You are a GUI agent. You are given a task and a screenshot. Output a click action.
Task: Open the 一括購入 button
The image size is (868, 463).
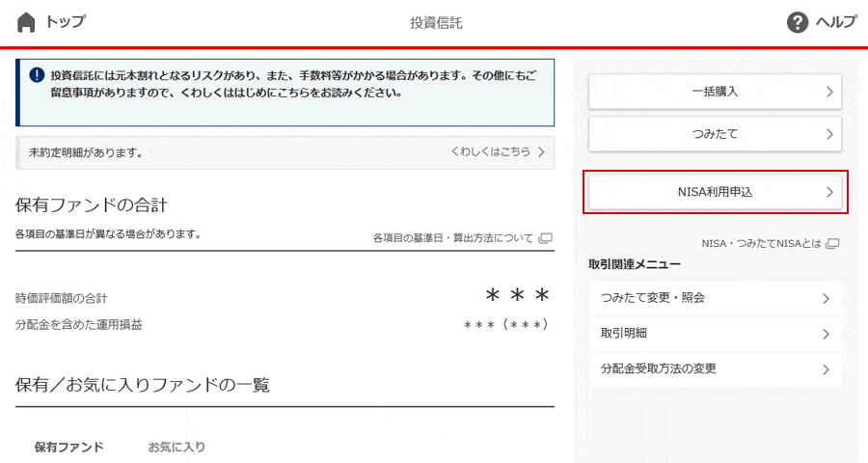[715, 92]
